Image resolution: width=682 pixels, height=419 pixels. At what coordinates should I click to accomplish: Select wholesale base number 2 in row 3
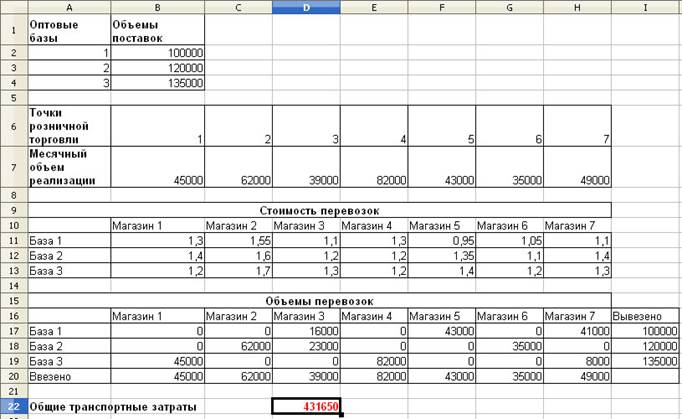tap(69, 68)
